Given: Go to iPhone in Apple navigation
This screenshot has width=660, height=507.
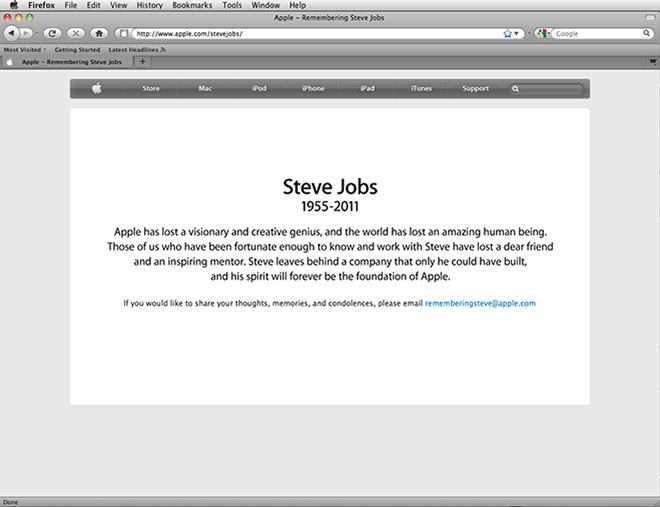Looking at the screenshot, I should [x=313, y=88].
